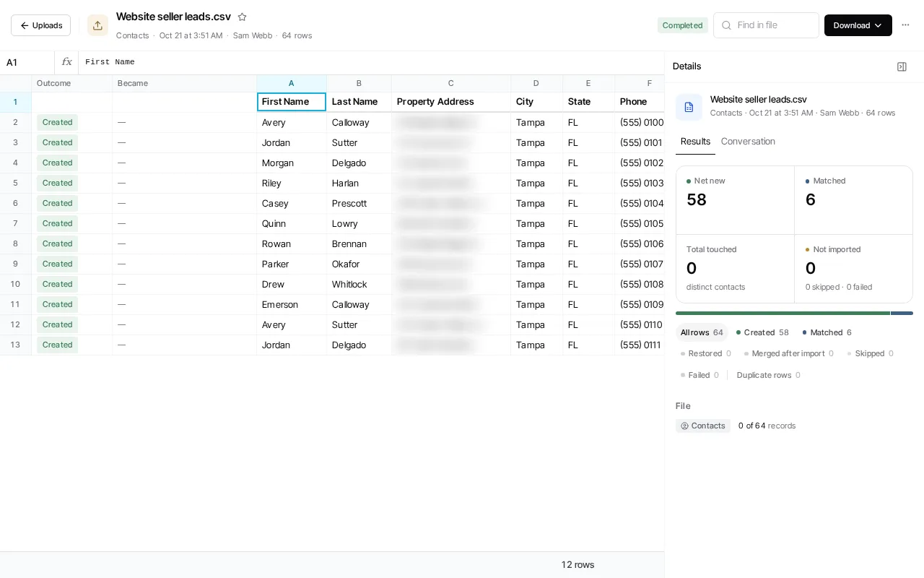The image size is (924, 578).
Task: Select the Results tab
Action: pyautogui.click(x=695, y=142)
